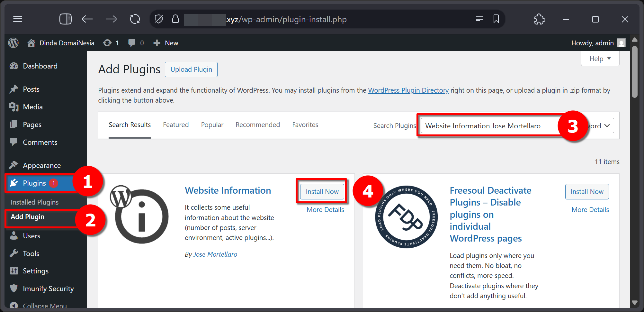The image size is (644, 312).
Task: Switch to the Popular tab
Action: [x=212, y=125]
